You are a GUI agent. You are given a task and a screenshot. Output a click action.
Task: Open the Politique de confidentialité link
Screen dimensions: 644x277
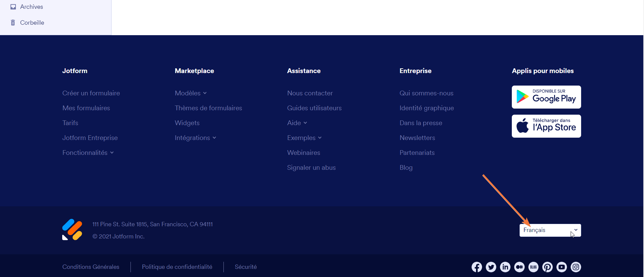[177, 267]
